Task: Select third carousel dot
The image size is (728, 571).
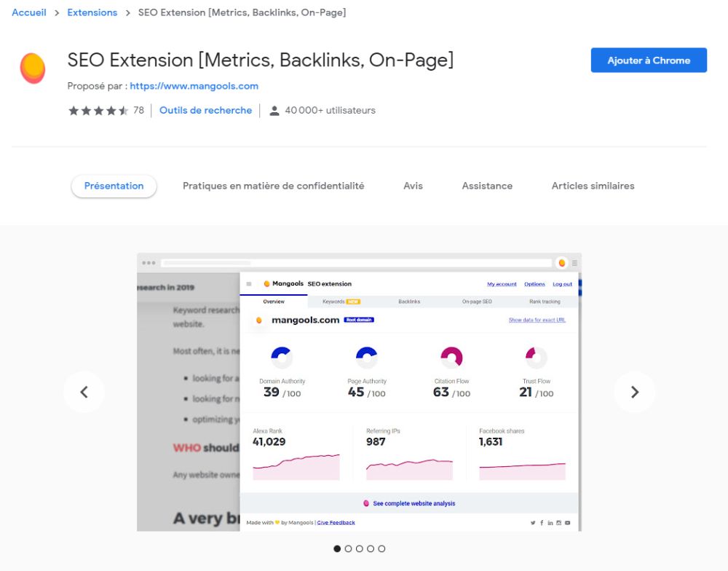Action: pyautogui.click(x=360, y=548)
